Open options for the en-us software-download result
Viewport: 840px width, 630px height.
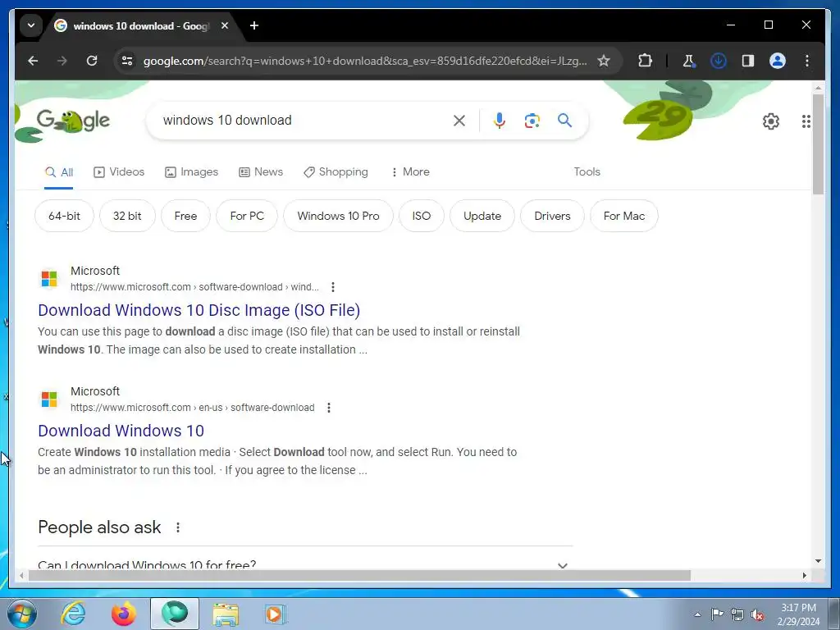329,408
